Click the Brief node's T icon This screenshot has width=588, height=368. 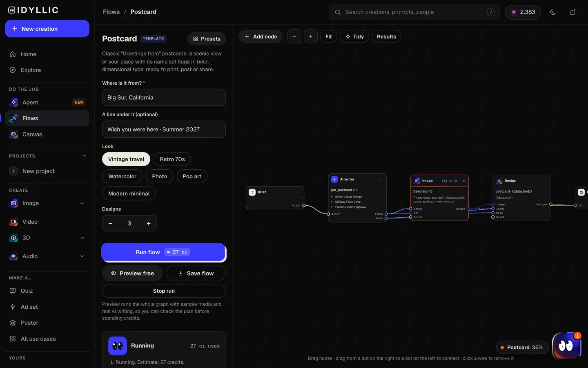click(x=252, y=192)
